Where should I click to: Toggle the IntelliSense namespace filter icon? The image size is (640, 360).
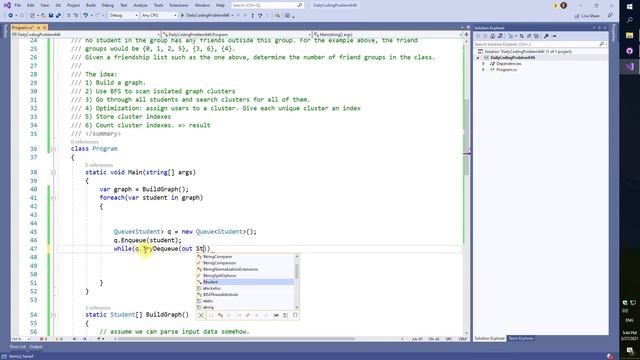pyautogui.click(x=211, y=315)
